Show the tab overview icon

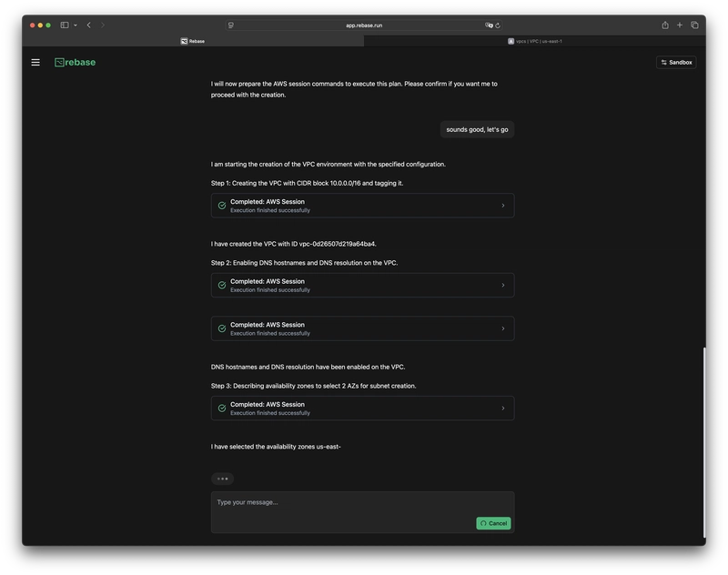pyautogui.click(x=694, y=25)
